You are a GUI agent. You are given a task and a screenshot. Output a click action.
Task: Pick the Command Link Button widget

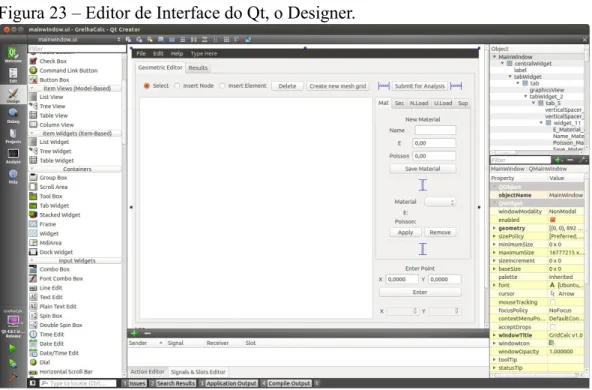(x=63, y=71)
